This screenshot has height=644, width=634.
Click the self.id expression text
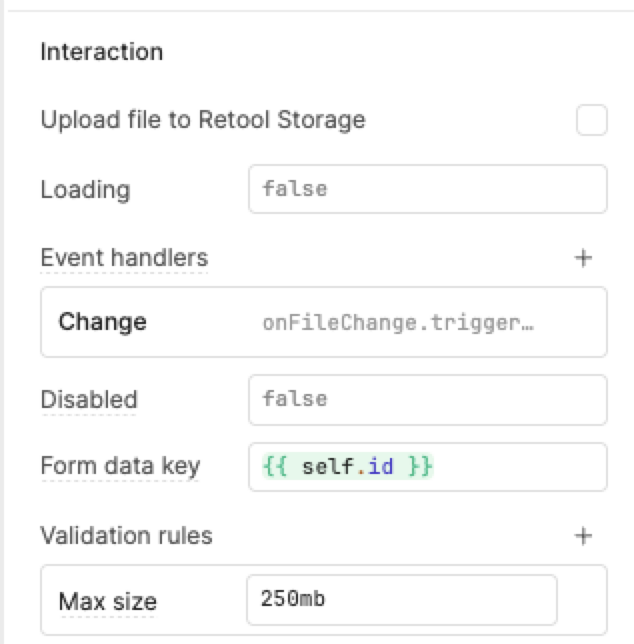pyautogui.click(x=348, y=467)
